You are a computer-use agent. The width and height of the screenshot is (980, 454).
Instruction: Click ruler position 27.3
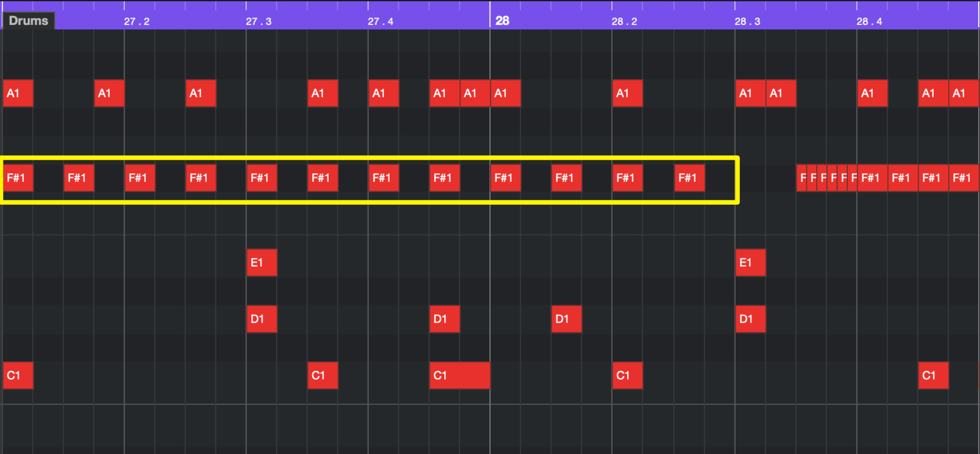pyautogui.click(x=259, y=21)
